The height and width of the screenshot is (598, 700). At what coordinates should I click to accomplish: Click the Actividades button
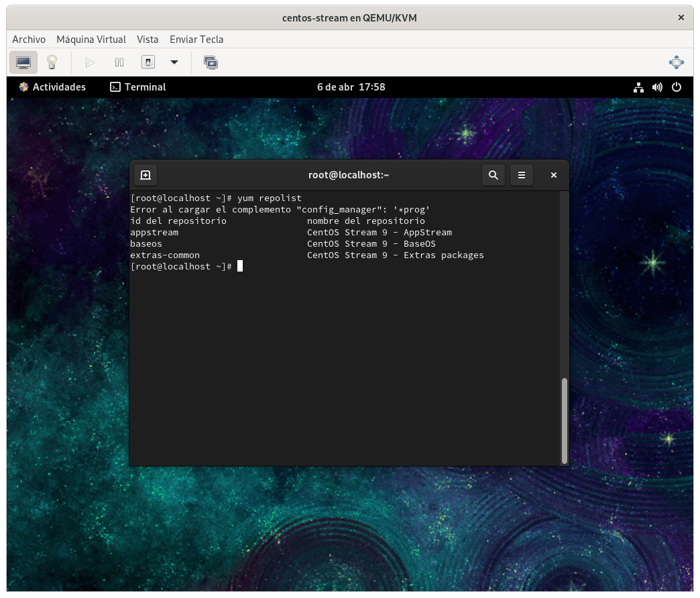click(x=52, y=87)
